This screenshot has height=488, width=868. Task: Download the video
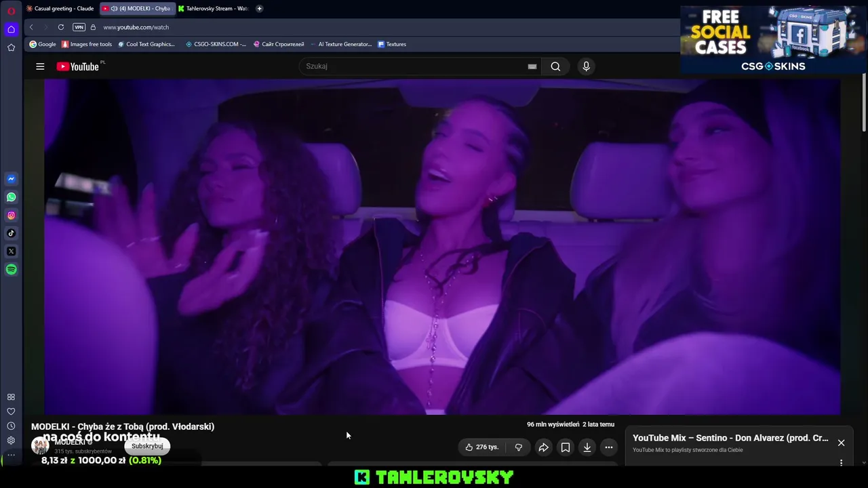click(587, 447)
